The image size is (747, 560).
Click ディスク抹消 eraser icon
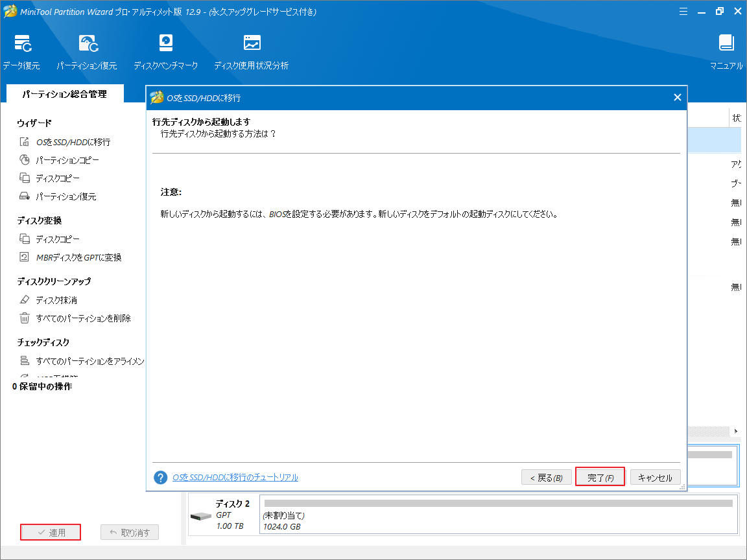click(24, 299)
